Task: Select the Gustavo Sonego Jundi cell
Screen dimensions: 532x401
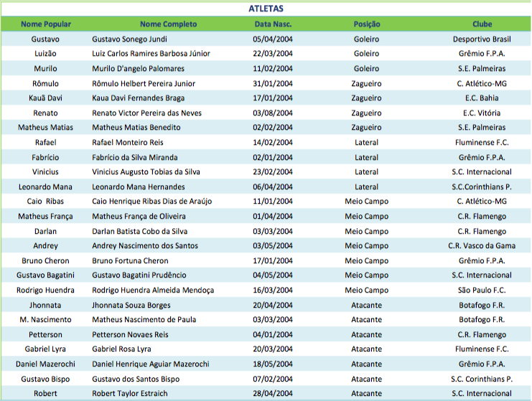Action: tap(129, 39)
